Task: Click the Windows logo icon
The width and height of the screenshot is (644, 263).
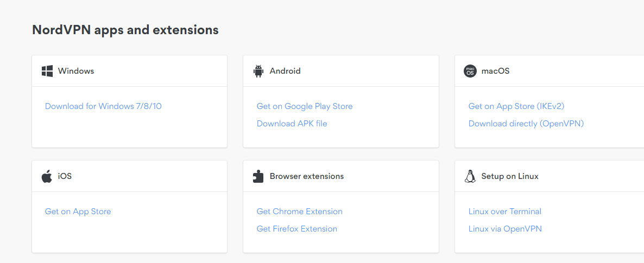Action: pyautogui.click(x=47, y=71)
